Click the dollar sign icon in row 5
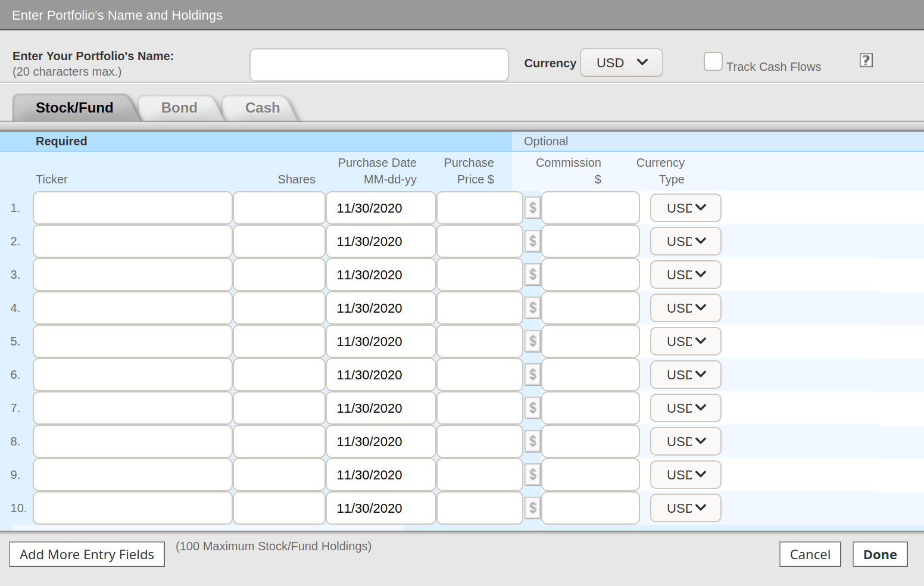This screenshot has height=586, width=924. (x=533, y=341)
